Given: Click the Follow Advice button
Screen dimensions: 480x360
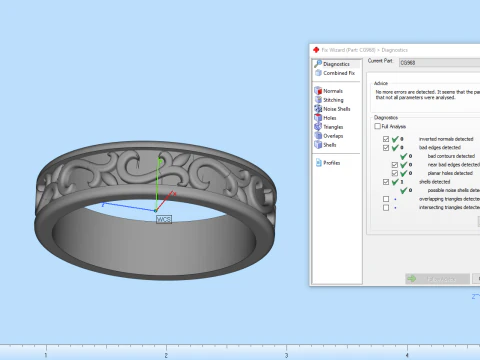Looking at the screenshot, I should (437, 279).
